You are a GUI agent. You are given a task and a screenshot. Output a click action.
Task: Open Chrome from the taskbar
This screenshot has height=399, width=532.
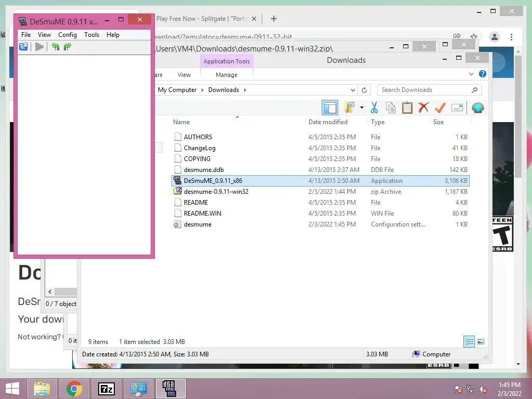(x=74, y=389)
